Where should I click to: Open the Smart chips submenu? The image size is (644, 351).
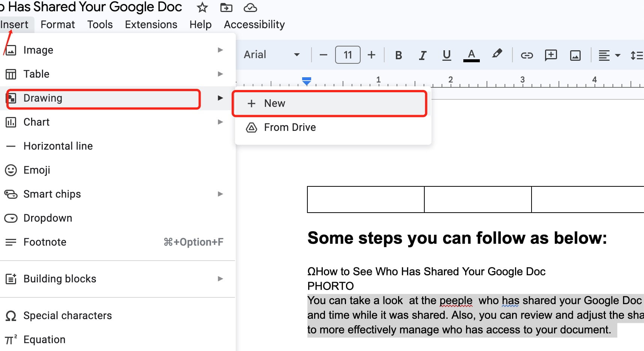[118, 194]
